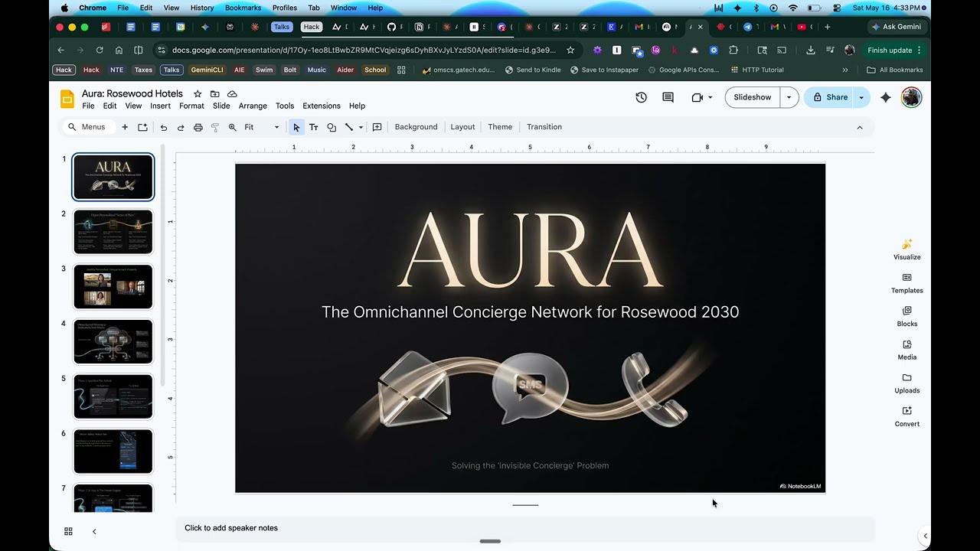The image size is (980, 551).
Task: Click the redo arrow in toolbar
Action: tap(181, 127)
